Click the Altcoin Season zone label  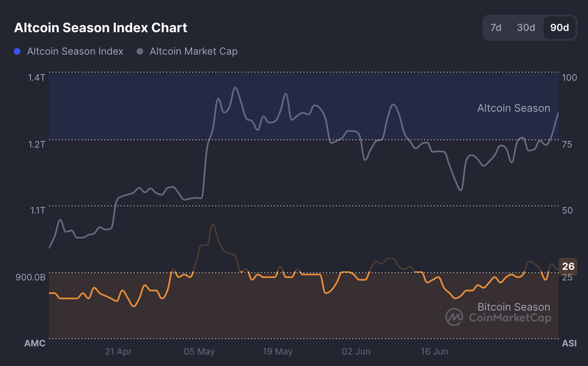point(513,108)
